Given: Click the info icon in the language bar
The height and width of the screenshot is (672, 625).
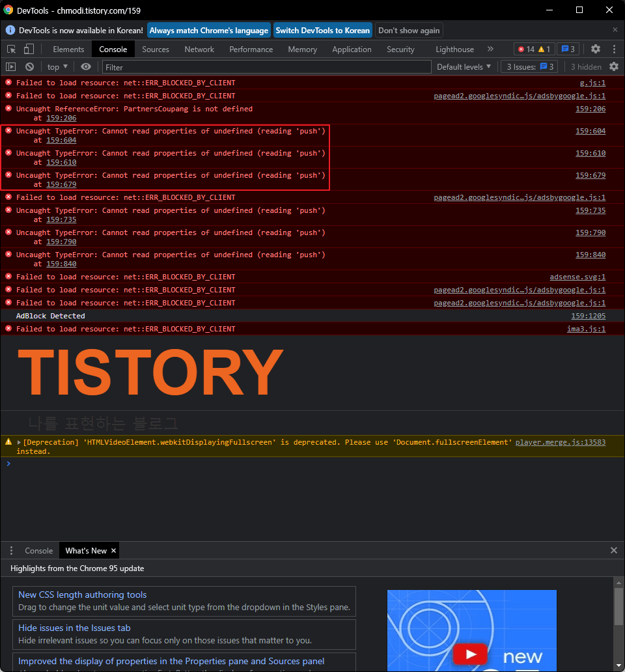Looking at the screenshot, I should click(x=10, y=31).
